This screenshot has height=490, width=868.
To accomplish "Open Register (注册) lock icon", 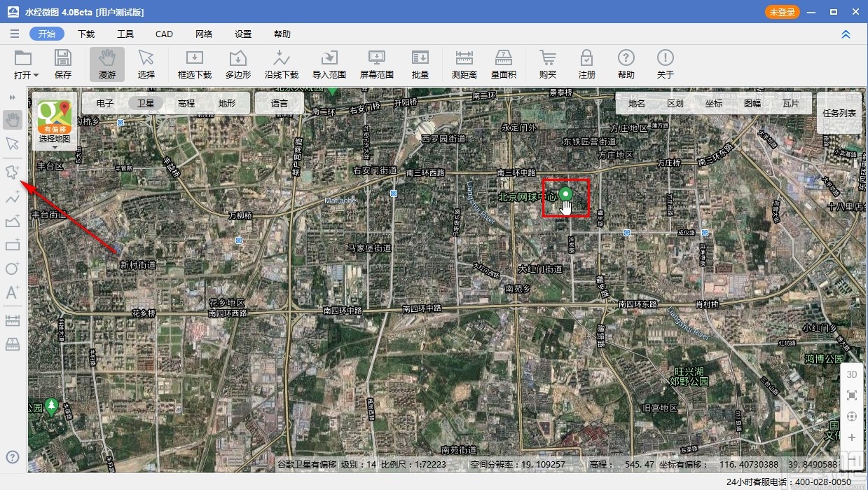I will [587, 64].
